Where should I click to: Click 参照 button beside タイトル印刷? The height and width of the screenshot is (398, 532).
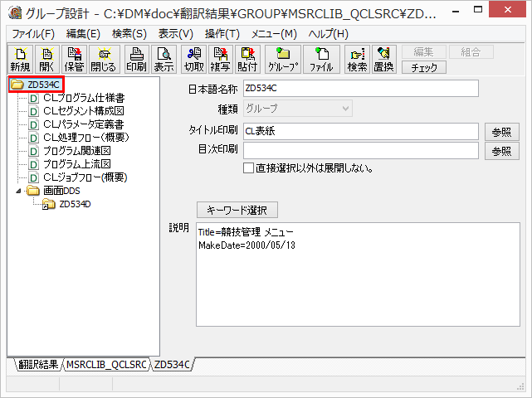tap(502, 132)
